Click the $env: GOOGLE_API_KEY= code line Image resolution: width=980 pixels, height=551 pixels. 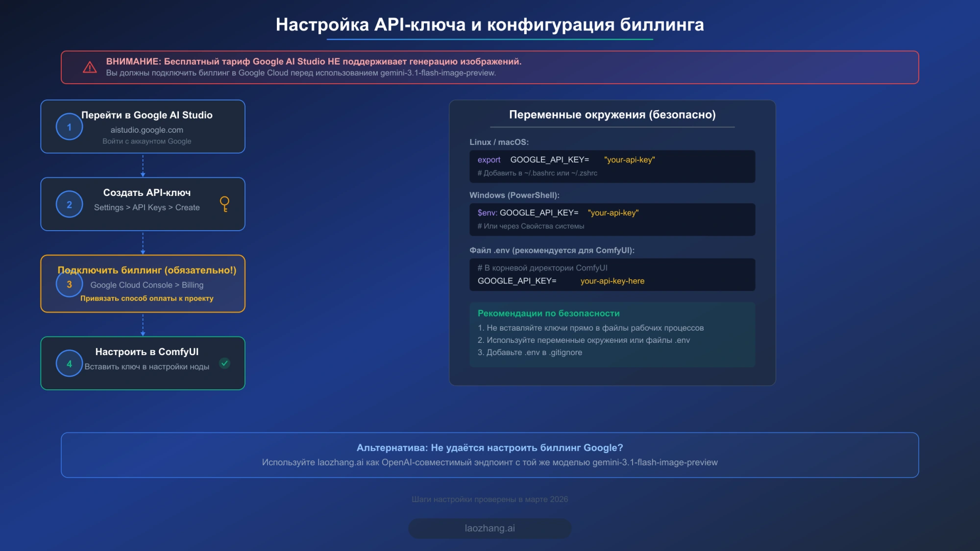click(558, 213)
